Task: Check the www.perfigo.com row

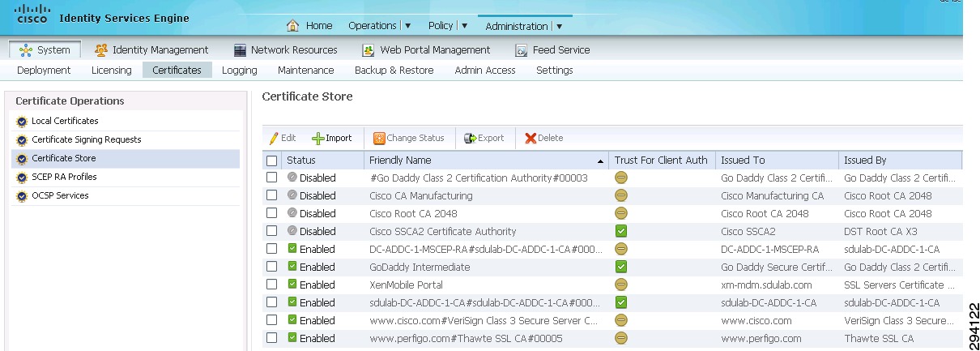Action: pyautogui.click(x=272, y=338)
